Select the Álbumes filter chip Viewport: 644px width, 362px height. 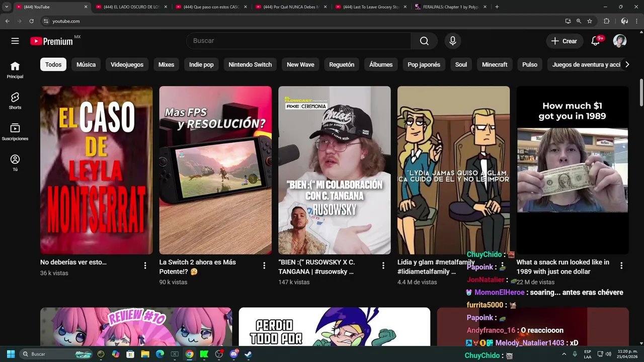click(x=381, y=64)
